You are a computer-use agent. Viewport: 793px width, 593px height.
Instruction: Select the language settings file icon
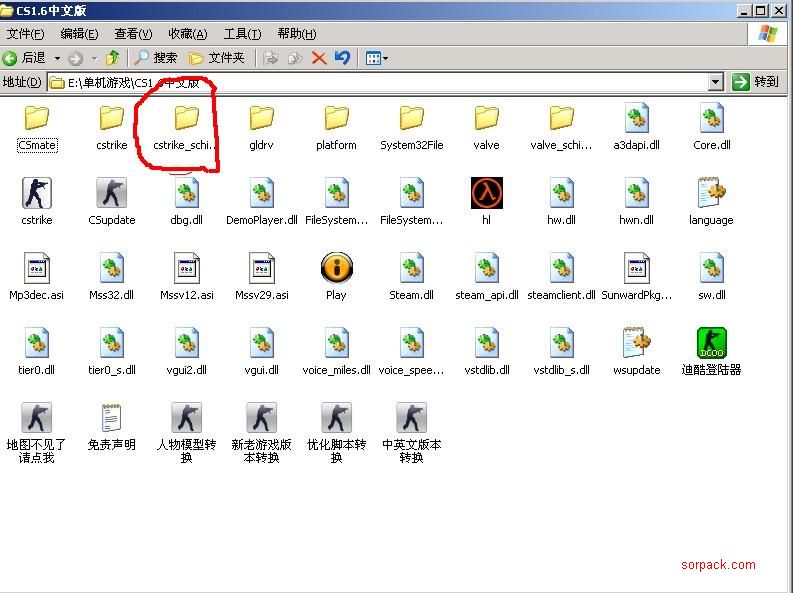[711, 194]
